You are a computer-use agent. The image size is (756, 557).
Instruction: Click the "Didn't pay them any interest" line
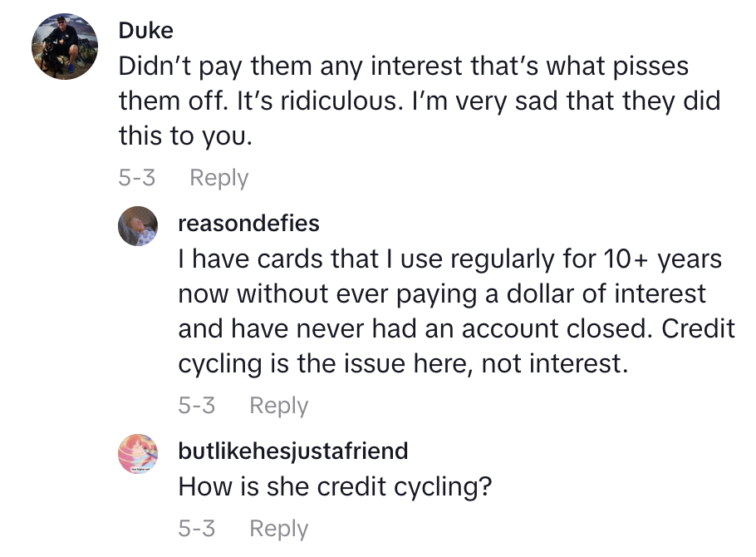coord(403,66)
